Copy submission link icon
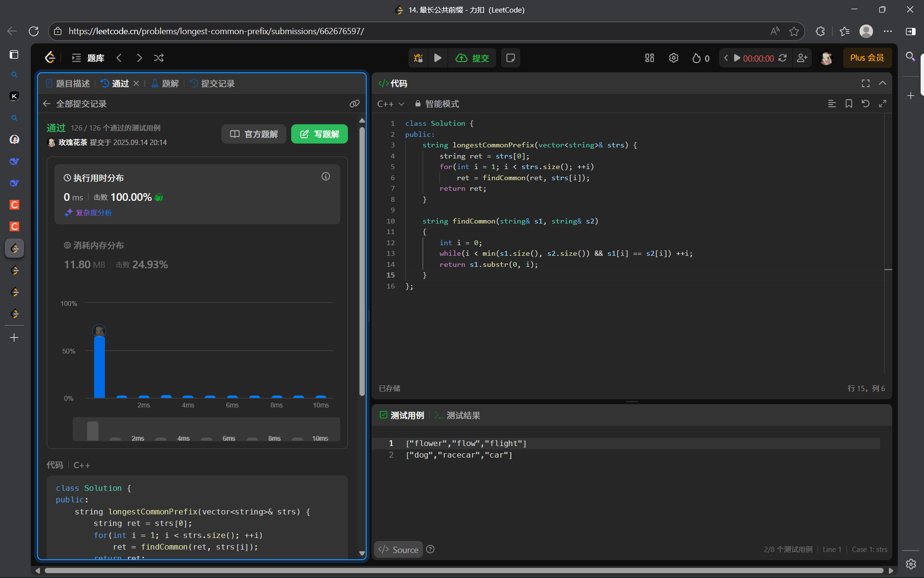The width and height of the screenshot is (924, 578). pos(355,104)
